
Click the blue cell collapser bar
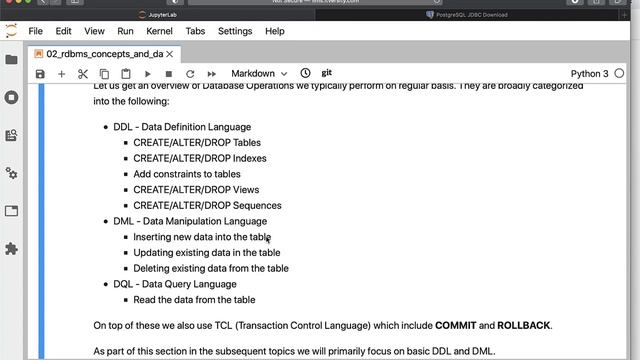pos(41,221)
